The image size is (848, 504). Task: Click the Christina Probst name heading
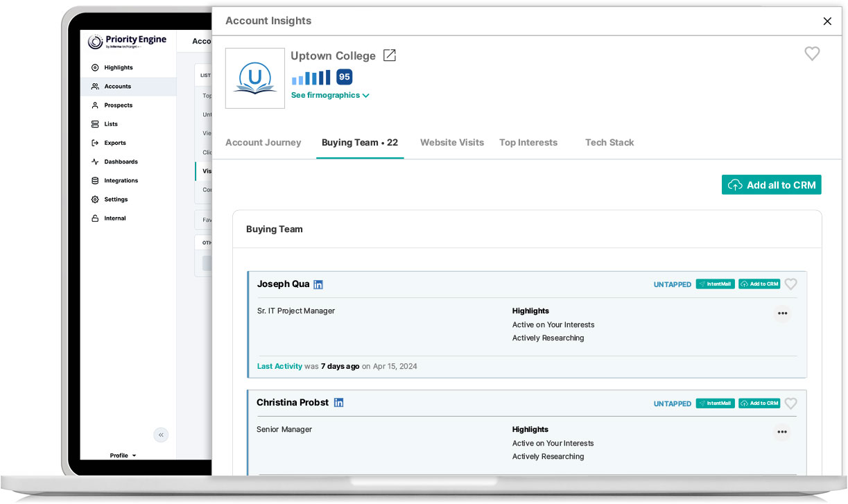pyautogui.click(x=293, y=402)
